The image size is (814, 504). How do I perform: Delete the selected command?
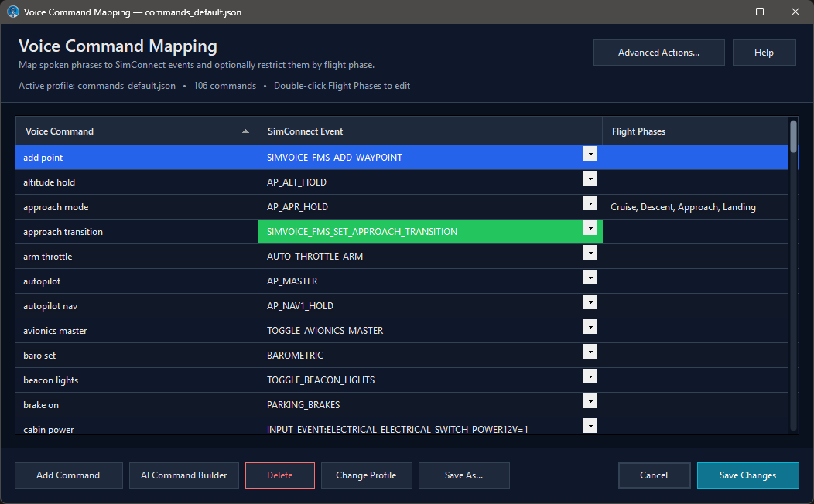280,475
